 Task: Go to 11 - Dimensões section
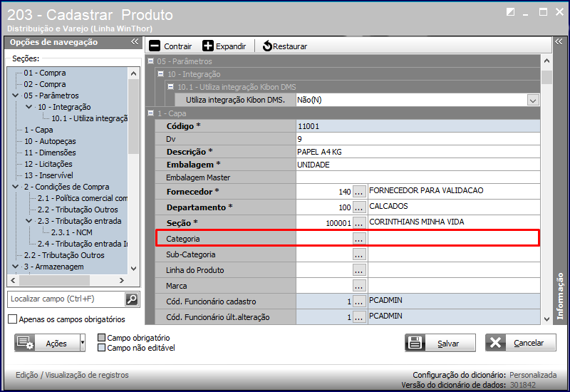click(50, 153)
